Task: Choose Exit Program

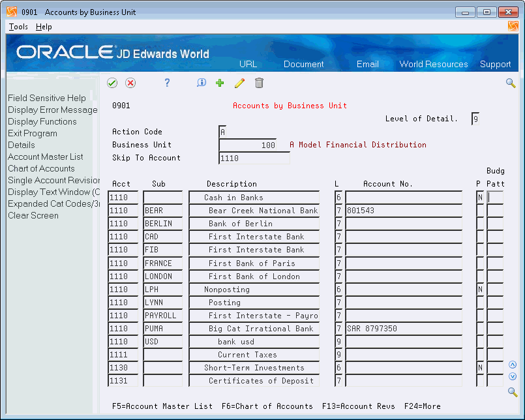Action: click(33, 133)
